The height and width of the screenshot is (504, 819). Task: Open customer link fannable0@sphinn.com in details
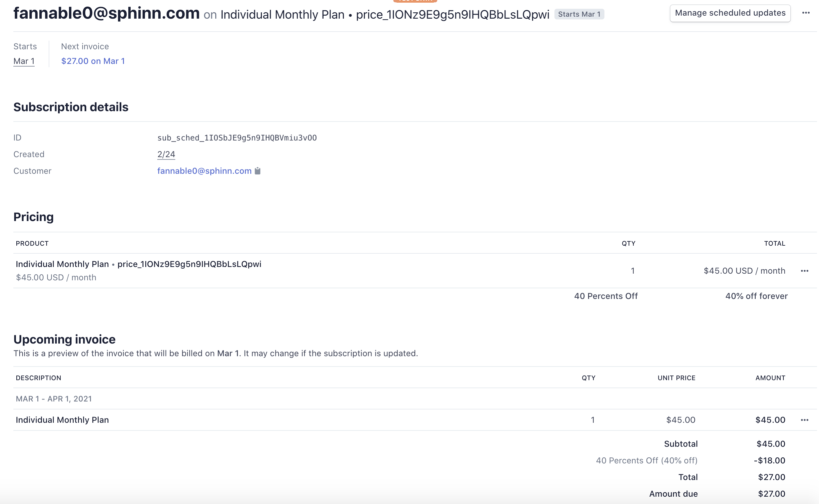(204, 171)
